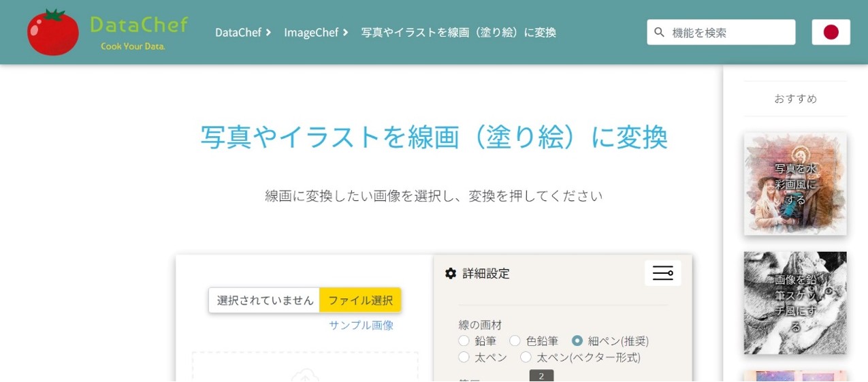This screenshot has height=382, width=868.
Task: Click the chevron after ImageChef breadcrumb
Action: coord(346,32)
